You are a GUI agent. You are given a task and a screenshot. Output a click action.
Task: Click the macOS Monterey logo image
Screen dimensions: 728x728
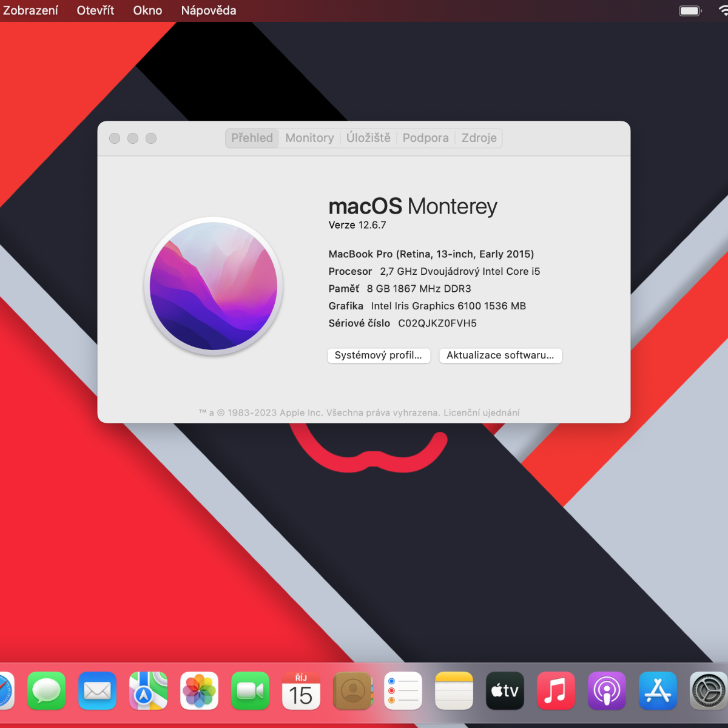214,286
